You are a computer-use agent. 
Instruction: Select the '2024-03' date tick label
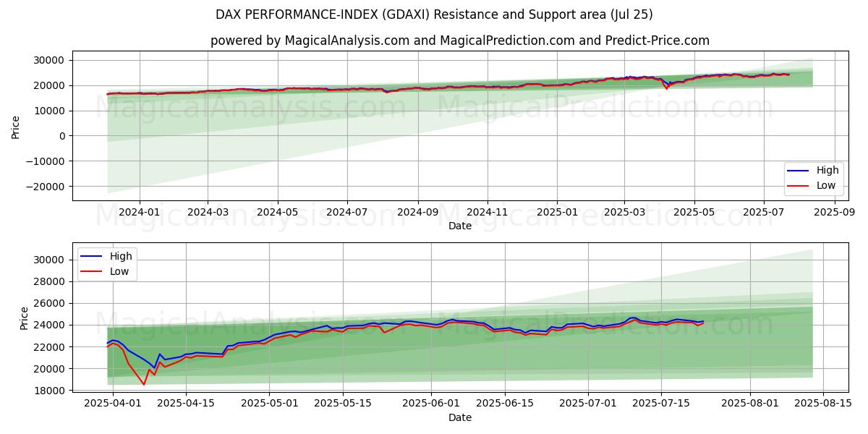(x=208, y=213)
